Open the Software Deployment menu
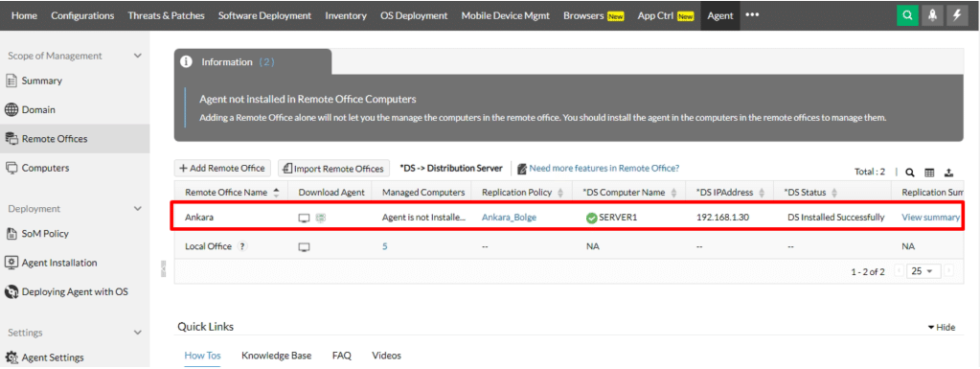 pyautogui.click(x=264, y=15)
